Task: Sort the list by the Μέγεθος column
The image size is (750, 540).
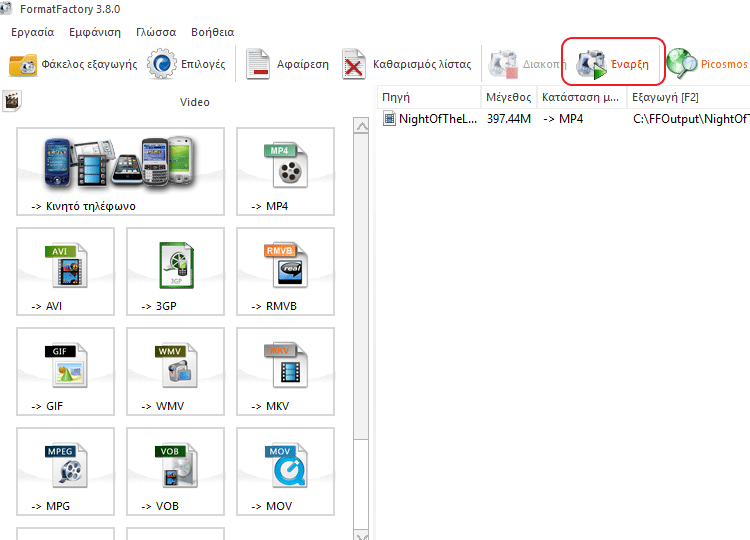Action: tap(509, 97)
